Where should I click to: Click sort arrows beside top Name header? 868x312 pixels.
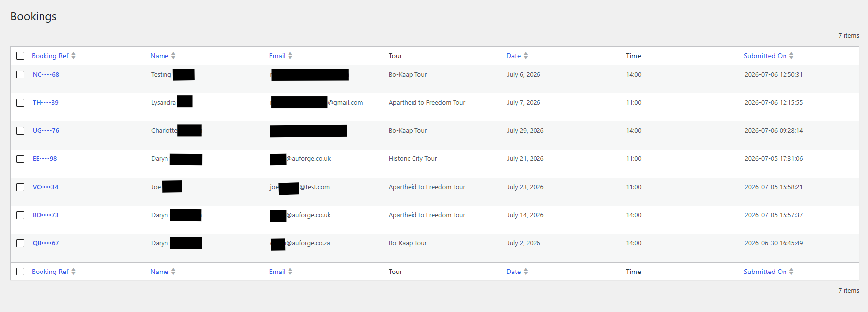coord(173,56)
